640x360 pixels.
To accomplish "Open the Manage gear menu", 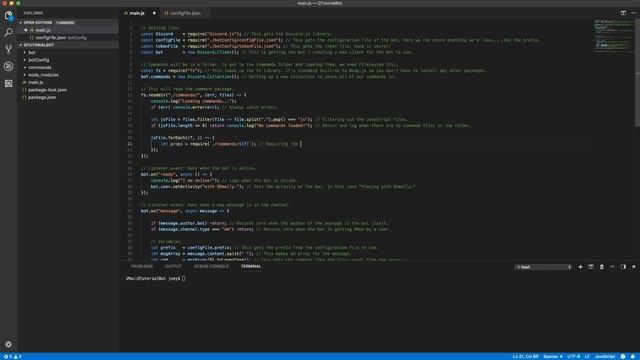I will (x=9, y=344).
